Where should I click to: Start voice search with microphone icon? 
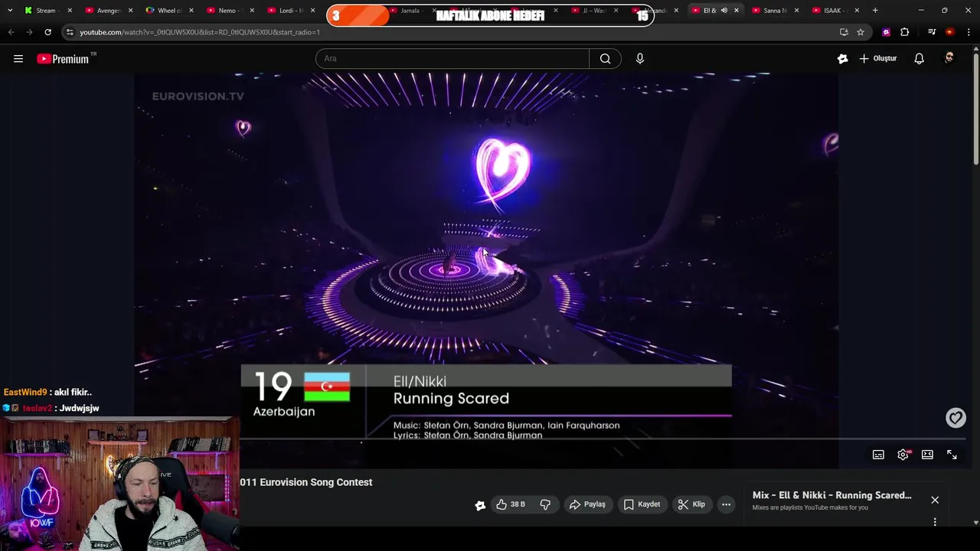click(640, 59)
